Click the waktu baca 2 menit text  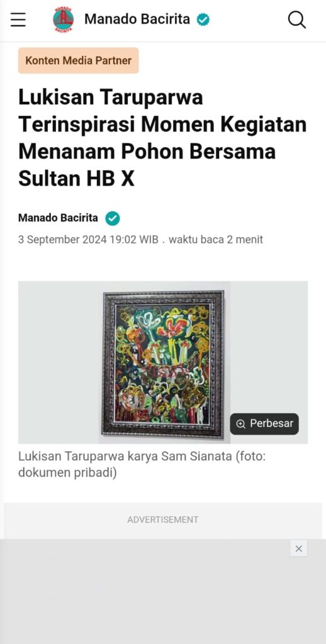click(215, 240)
